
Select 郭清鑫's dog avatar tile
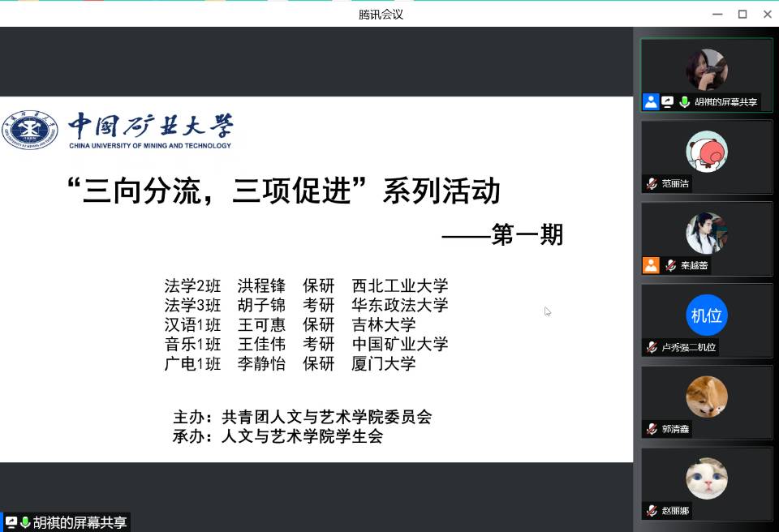click(x=706, y=397)
